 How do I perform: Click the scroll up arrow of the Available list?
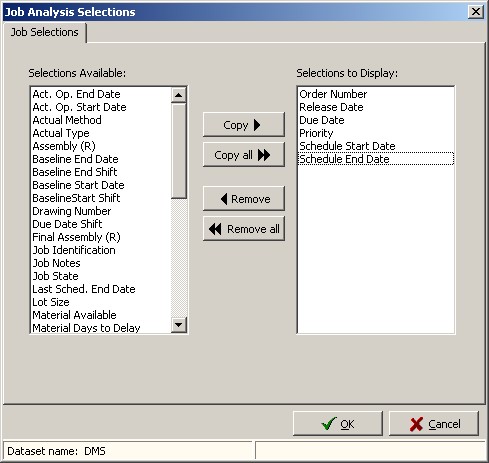[179, 95]
